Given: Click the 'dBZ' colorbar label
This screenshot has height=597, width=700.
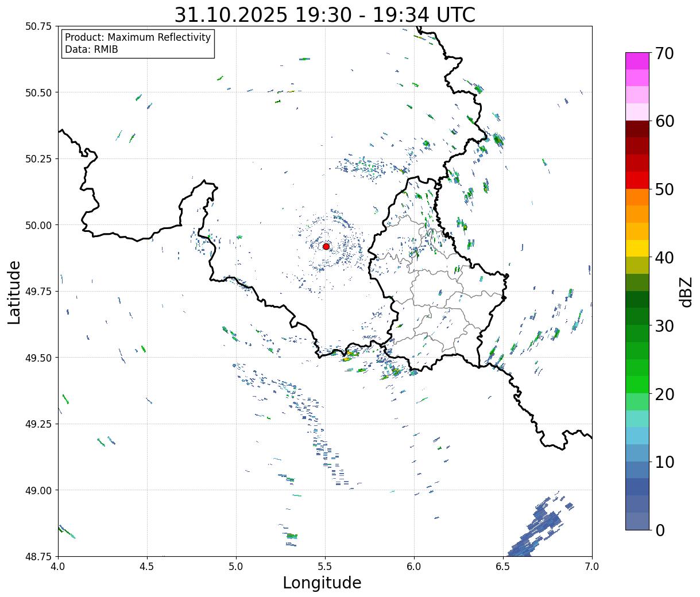Looking at the screenshot, I should point(686,292).
